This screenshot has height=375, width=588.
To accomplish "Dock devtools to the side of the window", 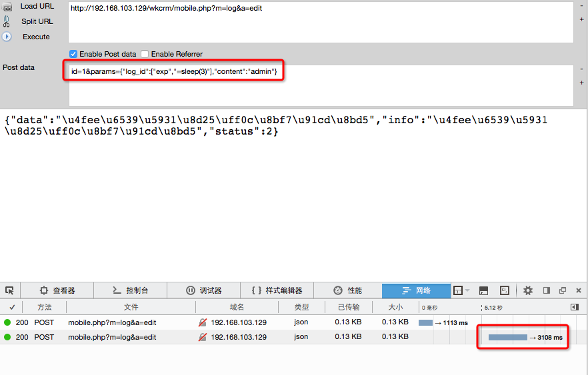I will coord(547,290).
